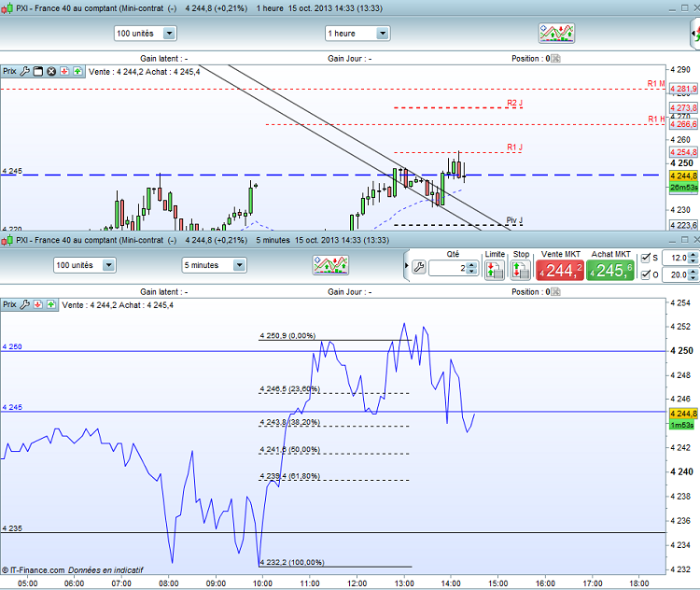Expand the 5 minutes timeframe dropdown
The image size is (700, 590).
(240, 265)
